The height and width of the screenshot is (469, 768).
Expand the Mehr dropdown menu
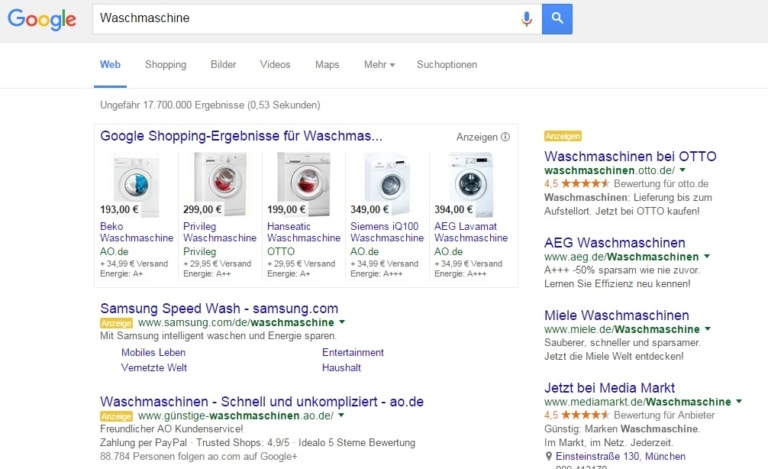(379, 65)
